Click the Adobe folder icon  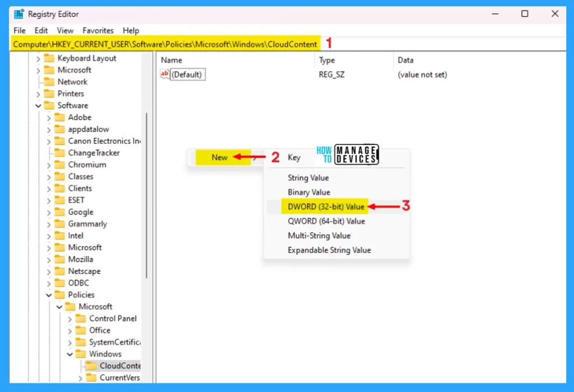click(59, 118)
